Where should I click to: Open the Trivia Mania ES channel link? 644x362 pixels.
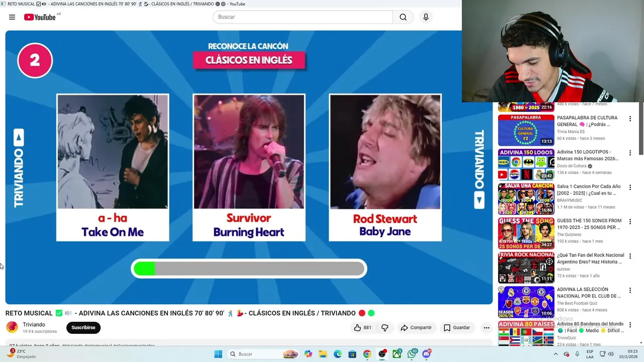coord(571,132)
